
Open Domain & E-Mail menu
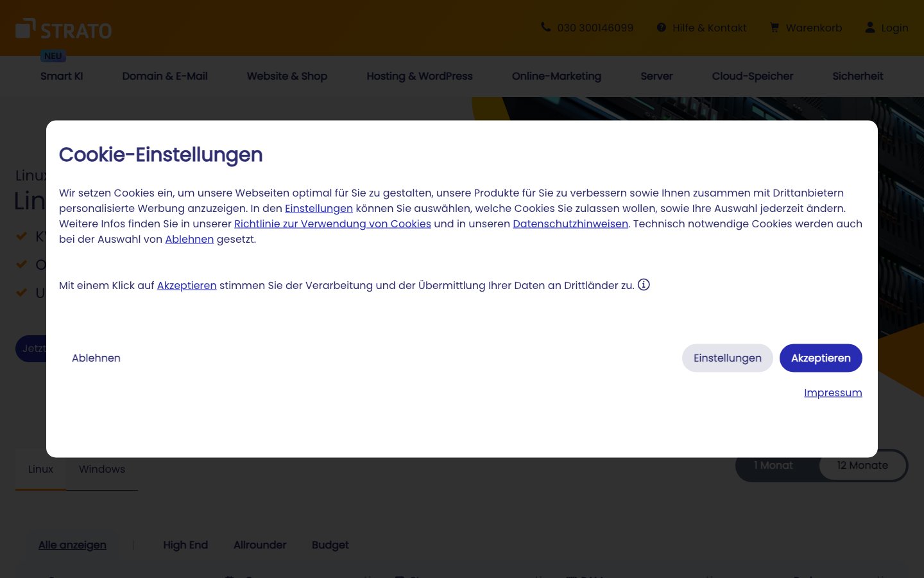(x=165, y=76)
